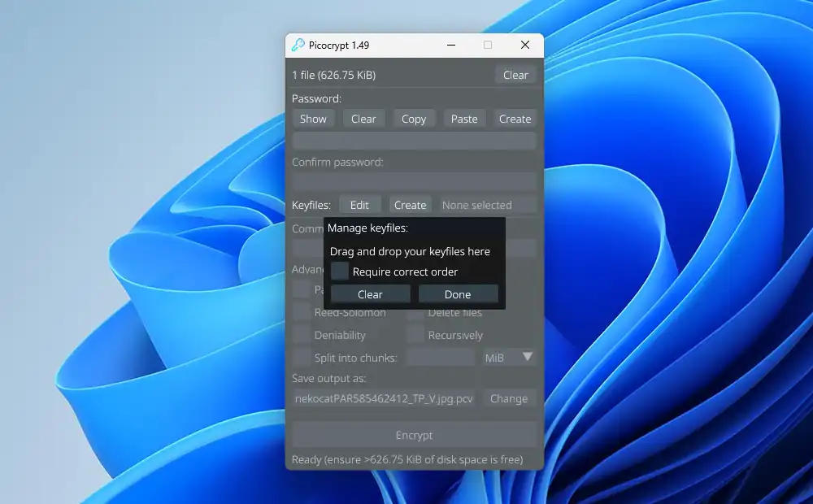Enable the Recursively option
This screenshot has height=504, width=813.
point(415,335)
